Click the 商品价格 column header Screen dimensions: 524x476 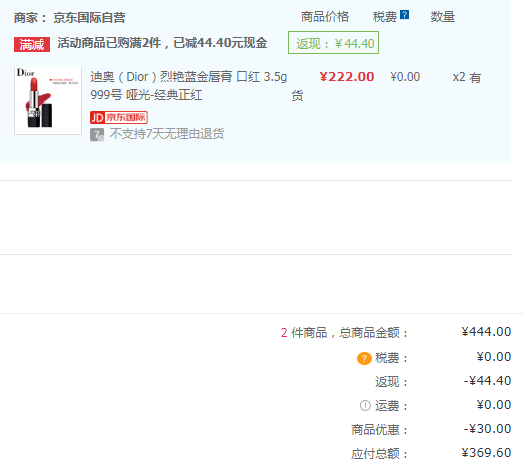(x=324, y=17)
